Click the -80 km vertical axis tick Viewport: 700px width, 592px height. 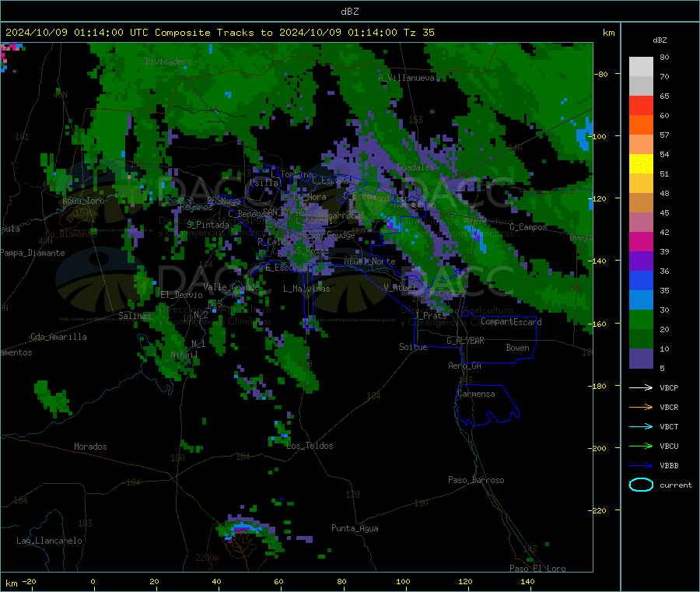(x=600, y=74)
